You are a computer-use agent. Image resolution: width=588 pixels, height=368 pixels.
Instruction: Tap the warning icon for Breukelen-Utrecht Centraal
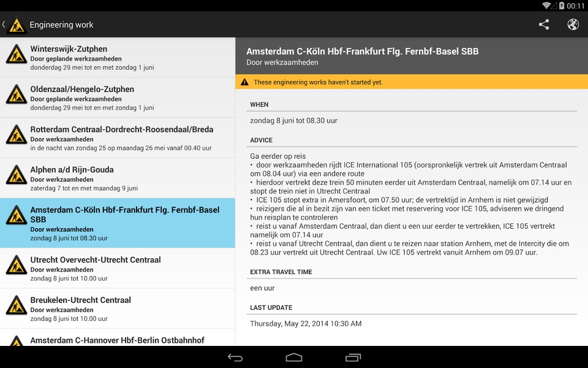point(17,305)
